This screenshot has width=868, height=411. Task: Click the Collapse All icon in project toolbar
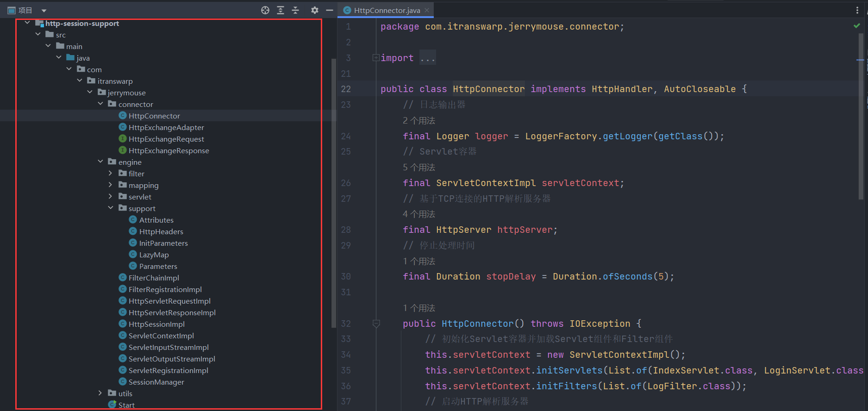295,10
